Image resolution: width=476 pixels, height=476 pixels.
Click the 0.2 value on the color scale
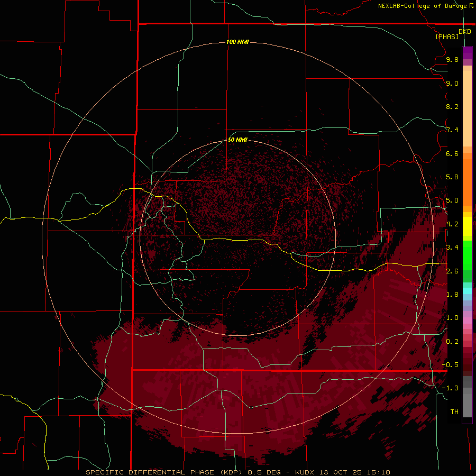[452, 342]
